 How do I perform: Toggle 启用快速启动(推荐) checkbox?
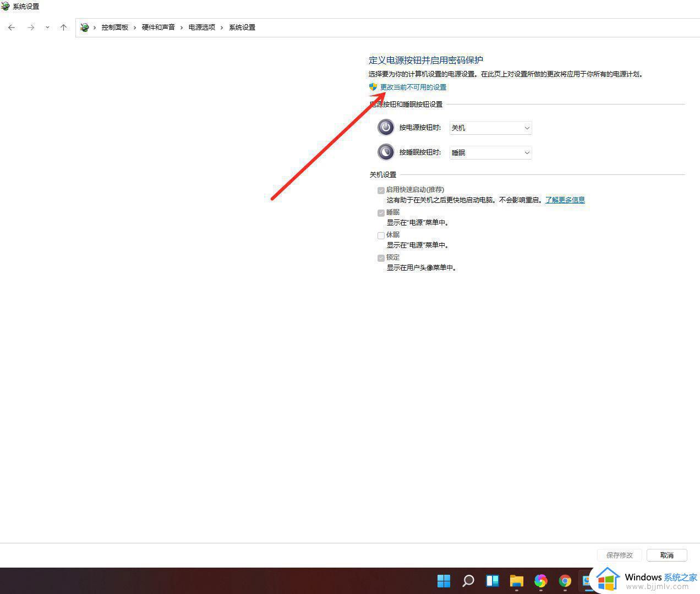(381, 190)
